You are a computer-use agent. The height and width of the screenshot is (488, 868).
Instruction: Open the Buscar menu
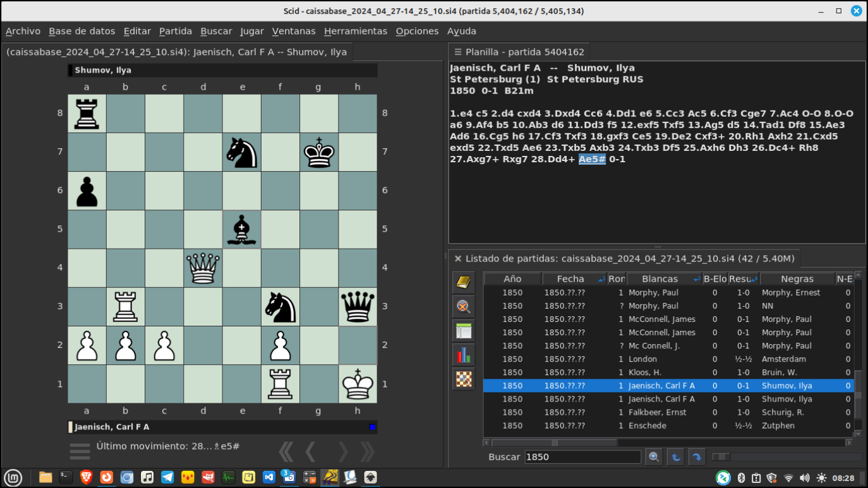tap(216, 31)
